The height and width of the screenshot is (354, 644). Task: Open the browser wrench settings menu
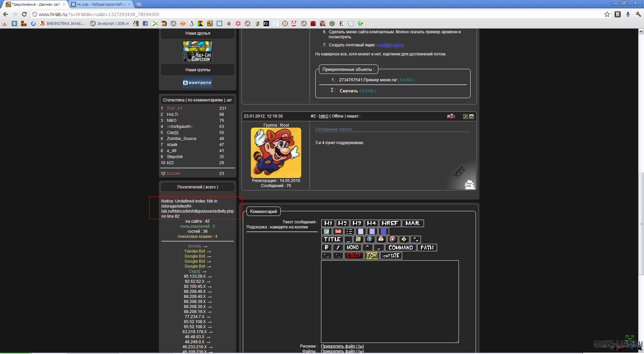coord(638,14)
